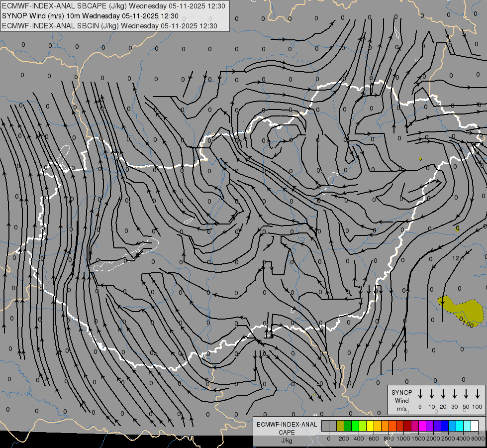Image resolution: width=487 pixels, height=448 pixels.
Task: Click the ECMWF-INDEX-ANAL CAPE legend title
Action: [x=287, y=428]
